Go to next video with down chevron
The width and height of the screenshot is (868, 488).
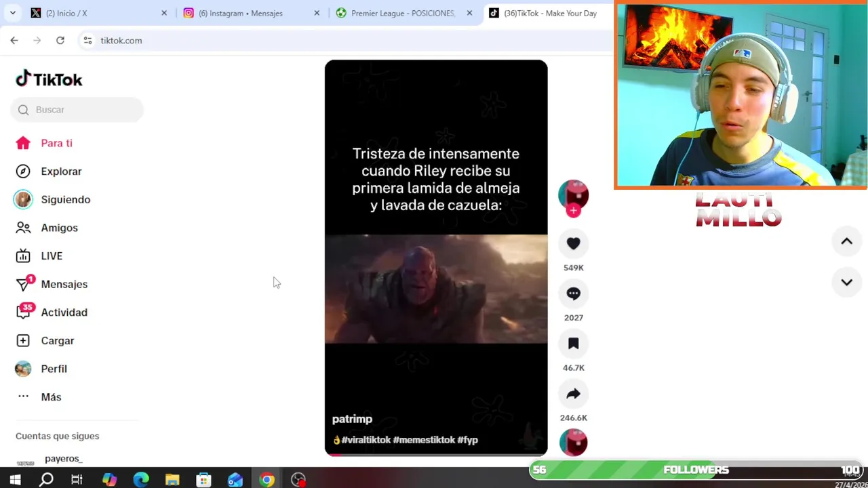[846, 283]
